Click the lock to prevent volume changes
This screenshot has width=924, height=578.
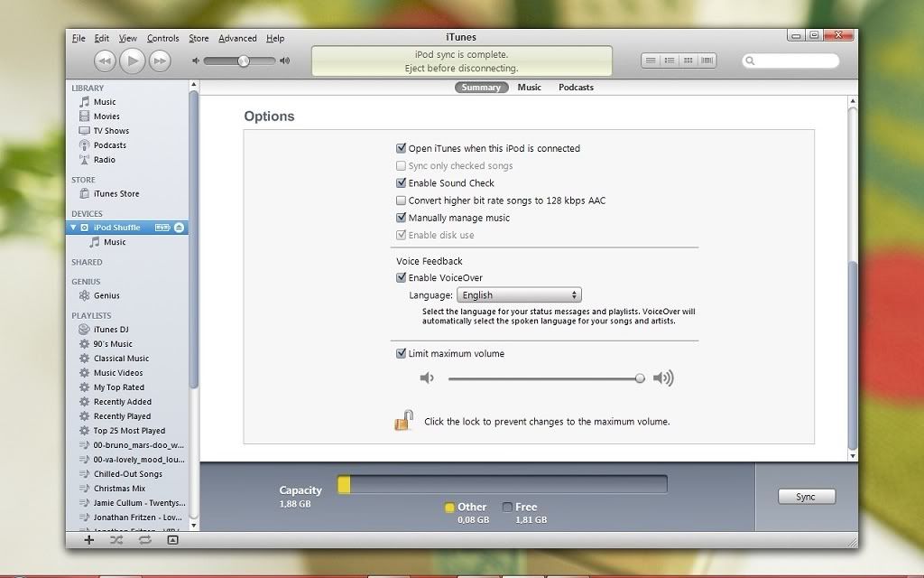click(x=403, y=421)
